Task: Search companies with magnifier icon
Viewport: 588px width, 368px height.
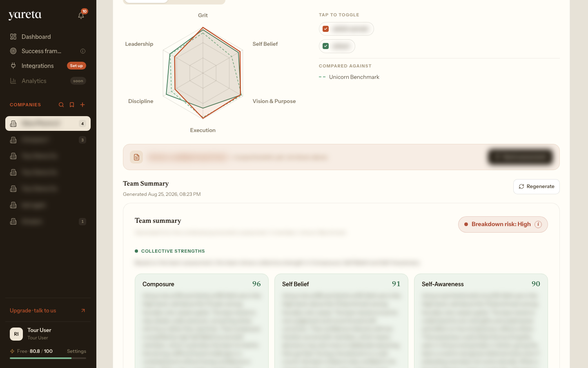Action: tap(61, 105)
